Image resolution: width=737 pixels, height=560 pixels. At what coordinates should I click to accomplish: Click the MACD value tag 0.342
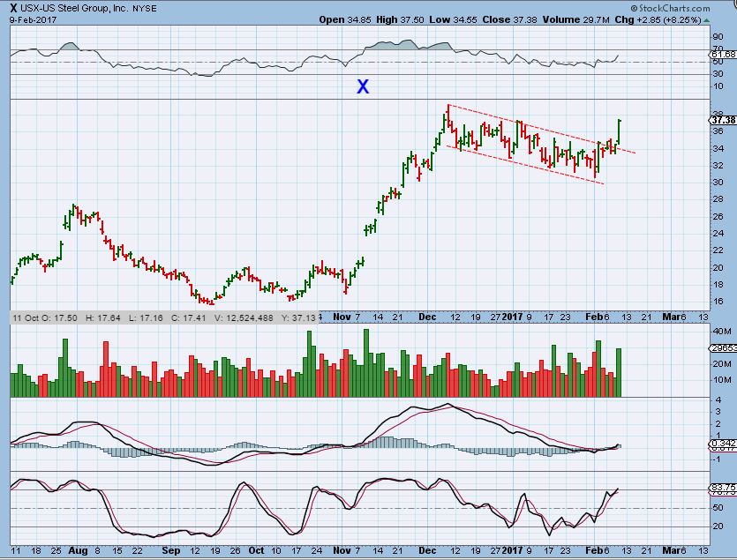[723, 443]
